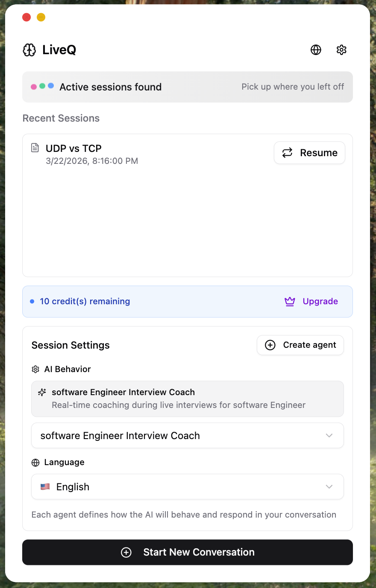Click the US flag icon in language field
Viewport: 376px width, 588px height.
pos(45,487)
